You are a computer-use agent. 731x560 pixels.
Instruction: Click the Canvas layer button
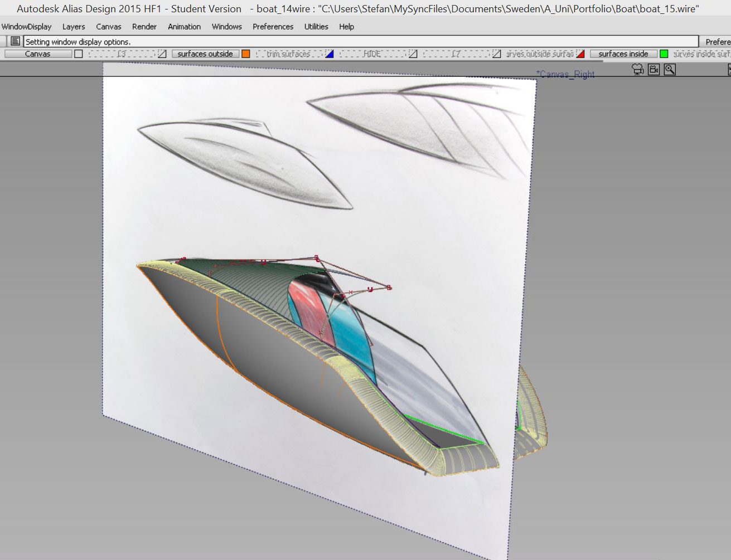point(38,54)
